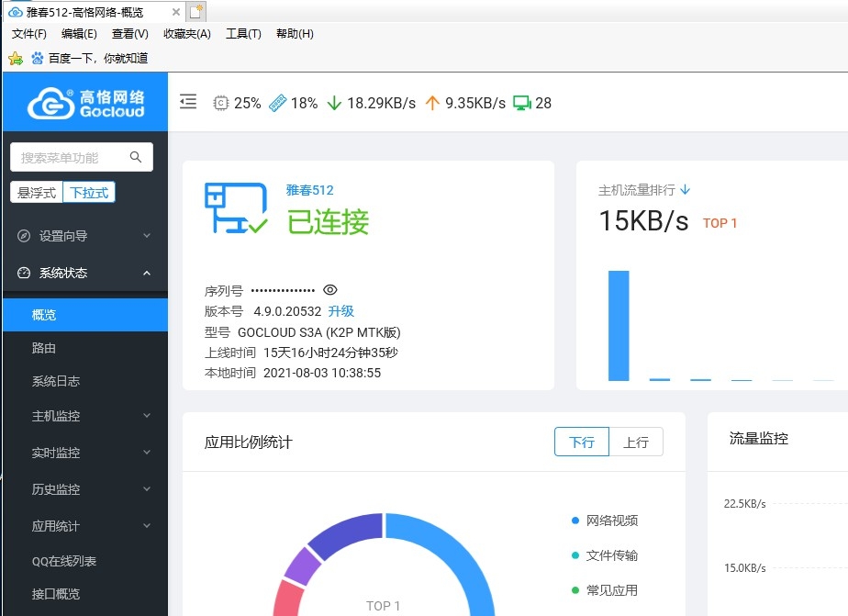Open the browser favorites star icon
848x616 pixels.
16,58
